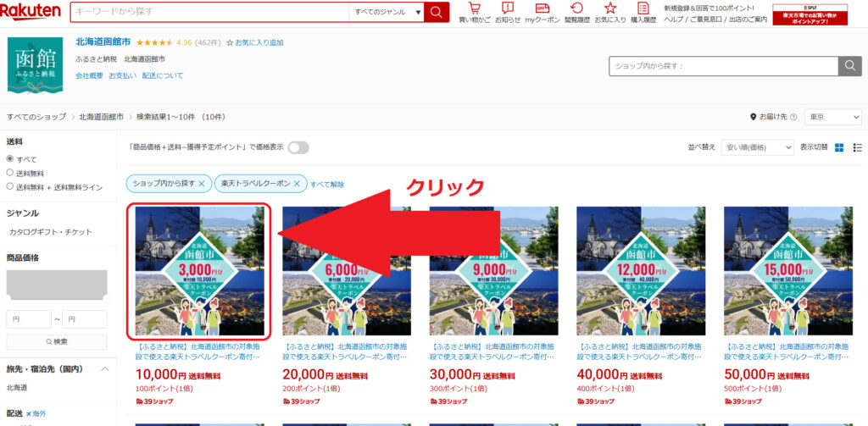
Task: Click the 10,000円 price text
Action: (x=160, y=374)
